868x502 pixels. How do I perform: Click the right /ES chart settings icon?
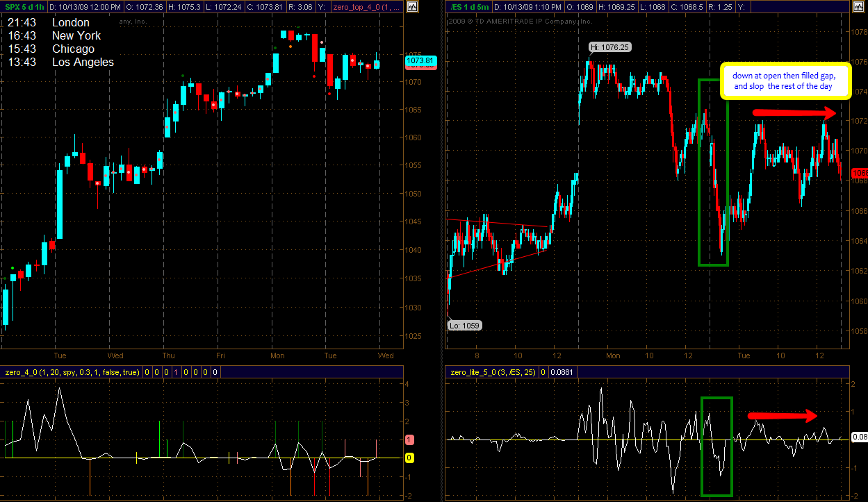click(x=858, y=6)
